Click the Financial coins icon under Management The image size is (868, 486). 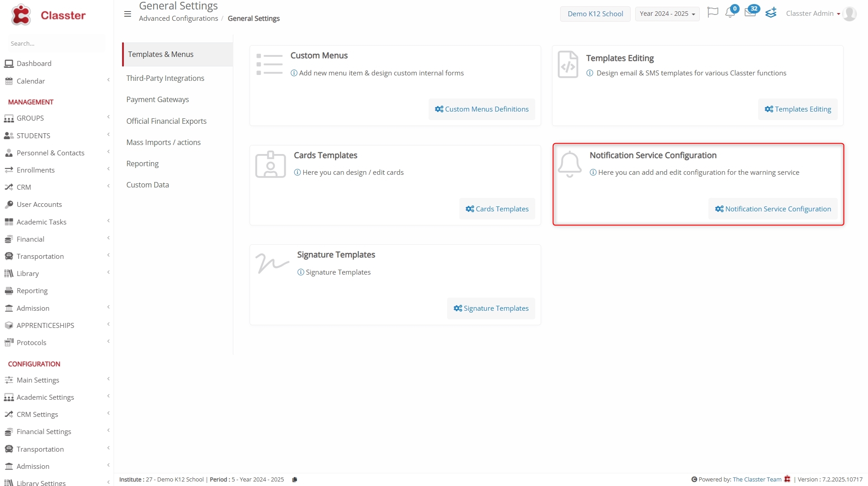[x=9, y=239]
